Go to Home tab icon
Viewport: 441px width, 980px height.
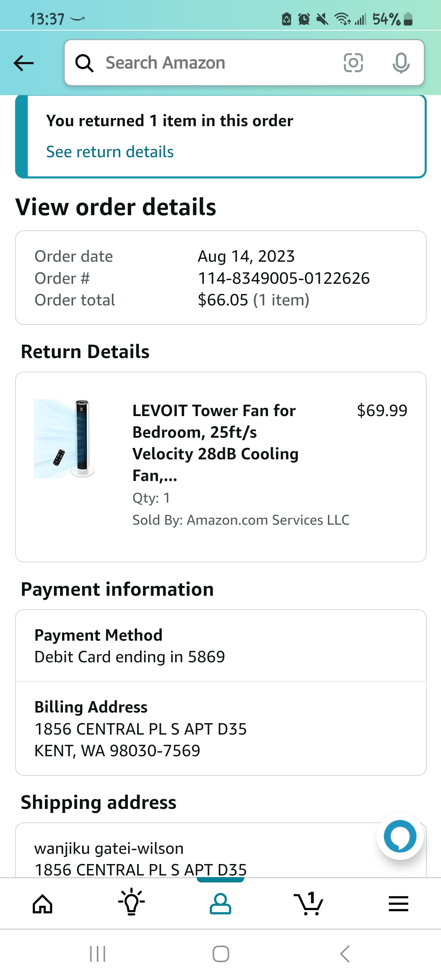(x=42, y=903)
